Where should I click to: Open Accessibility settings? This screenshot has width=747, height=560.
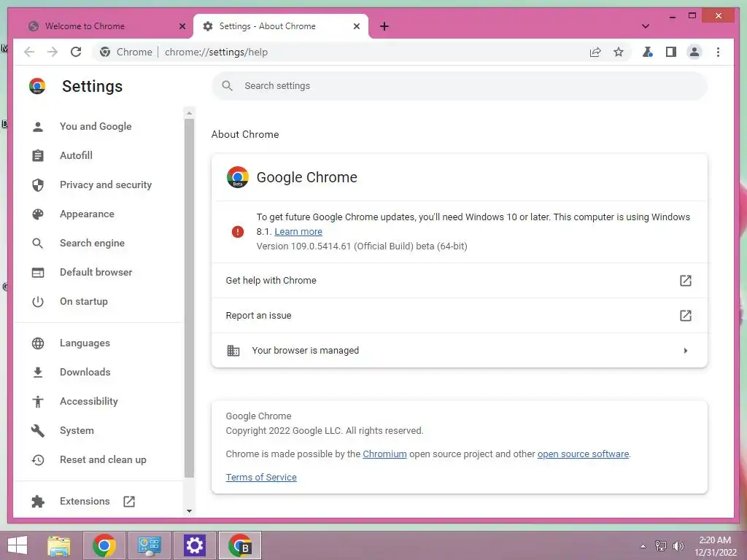[x=88, y=401]
